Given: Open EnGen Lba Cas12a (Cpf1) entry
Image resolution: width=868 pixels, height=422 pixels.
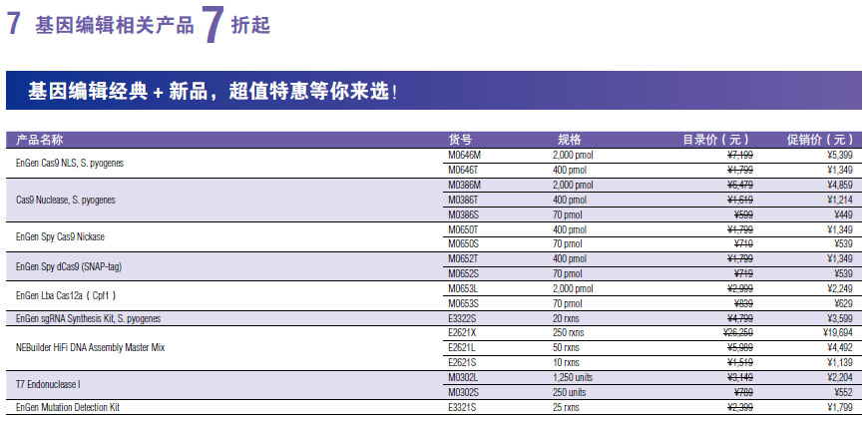Looking at the screenshot, I should pos(66,296).
